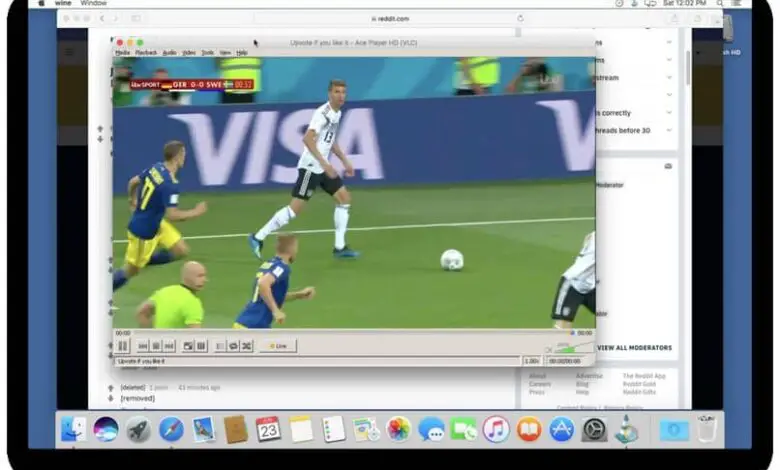The width and height of the screenshot is (780, 470).
Task: Click the Safari address bar showing reddit.com
Action: [390, 18]
